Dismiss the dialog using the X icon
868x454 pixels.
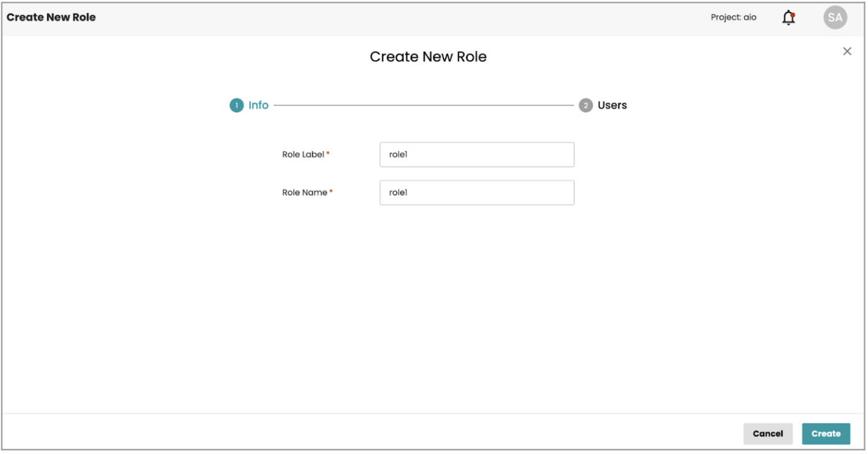(x=847, y=51)
